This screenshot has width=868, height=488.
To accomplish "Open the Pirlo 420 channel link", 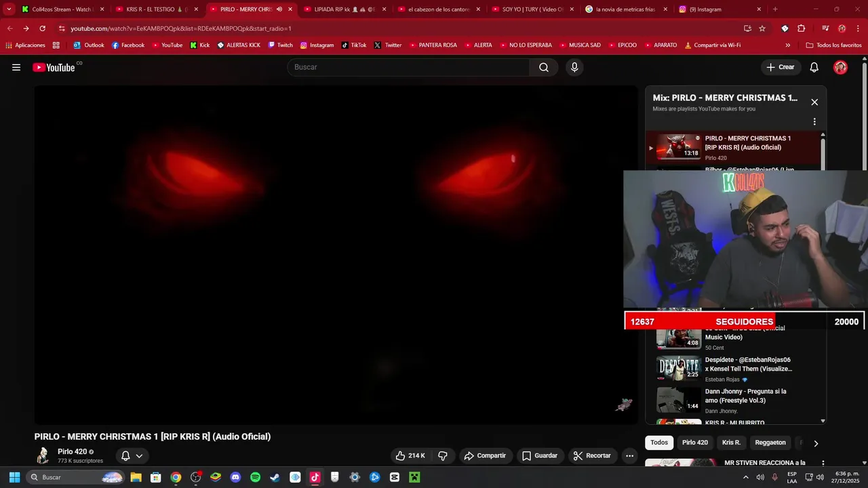I will [72, 451].
